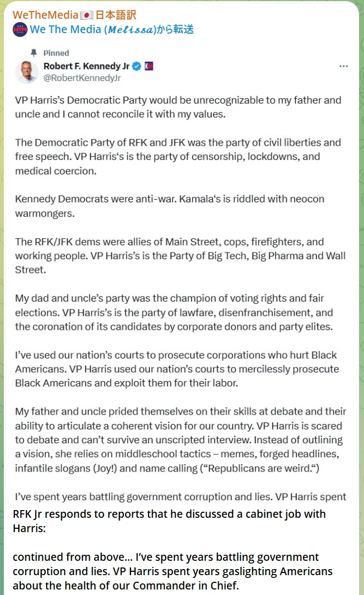The width and height of the screenshot is (364, 595).
Task: Click the blue verified checkmark badge
Action: pyautogui.click(x=137, y=66)
